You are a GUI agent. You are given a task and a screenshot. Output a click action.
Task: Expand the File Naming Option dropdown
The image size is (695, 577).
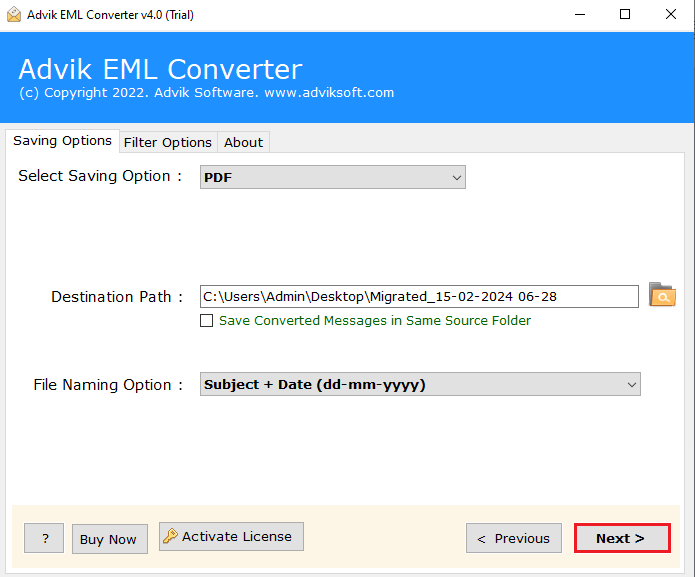(420, 384)
